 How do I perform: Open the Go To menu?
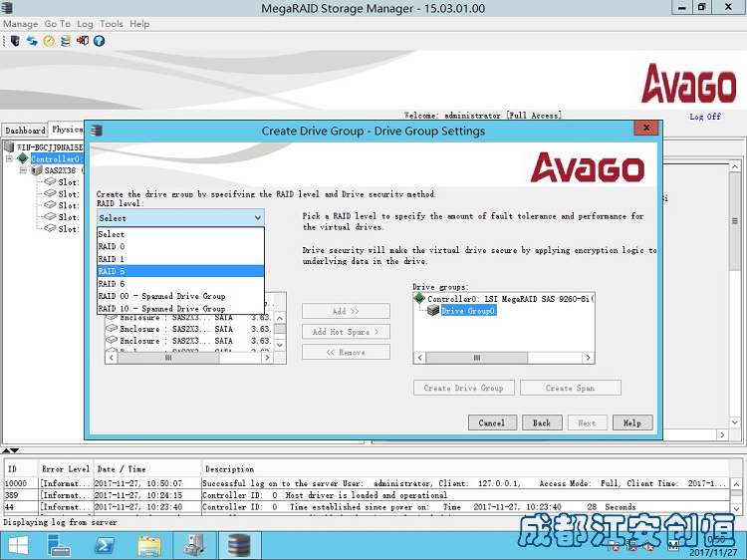[x=57, y=24]
